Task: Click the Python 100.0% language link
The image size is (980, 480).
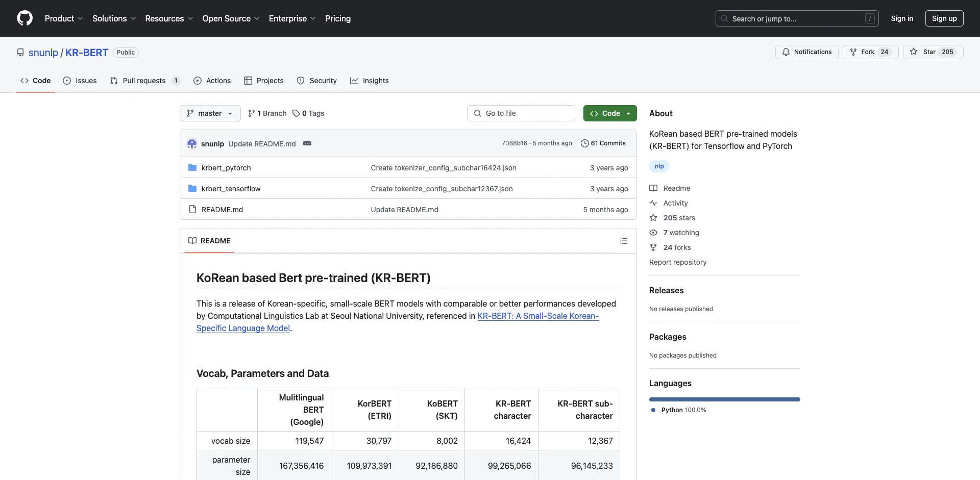Action: 679,410
